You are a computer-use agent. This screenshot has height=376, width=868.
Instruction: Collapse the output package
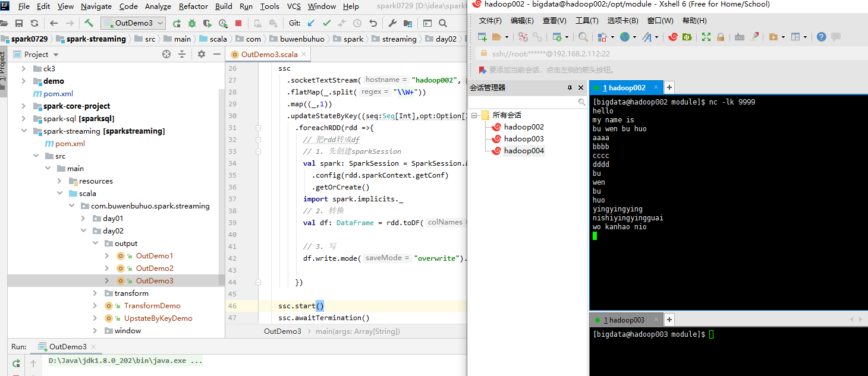(95, 243)
